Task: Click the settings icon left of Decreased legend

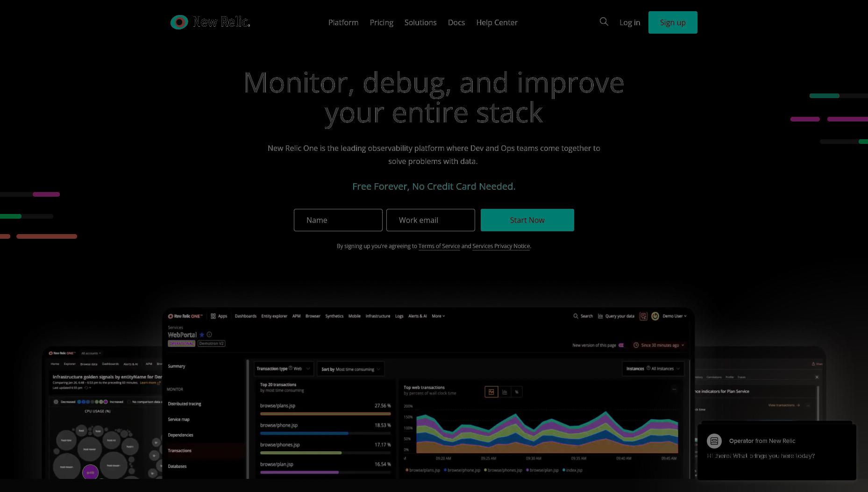Action: [x=56, y=402]
